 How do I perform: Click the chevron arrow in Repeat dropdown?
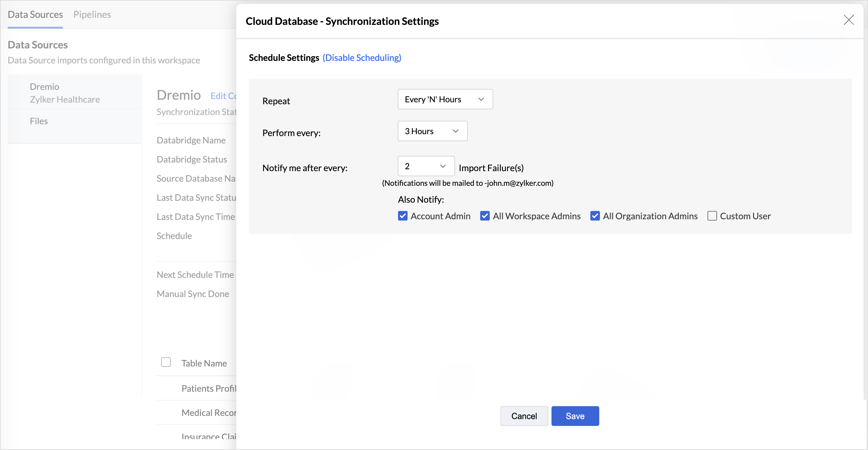click(x=481, y=99)
